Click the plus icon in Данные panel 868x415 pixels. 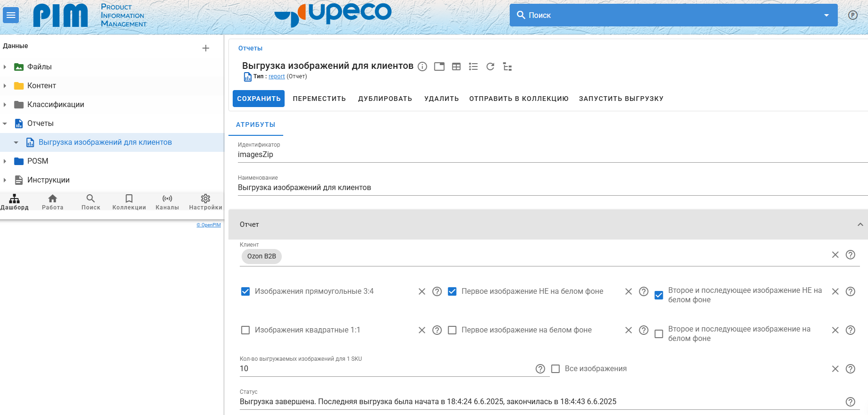point(206,48)
